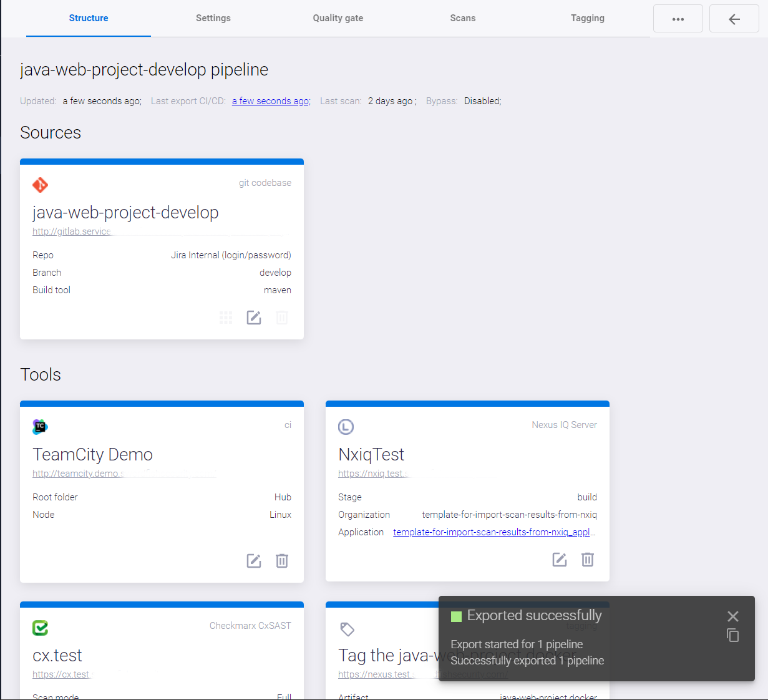Click the cx.test card title
768x700 pixels.
pos(57,655)
